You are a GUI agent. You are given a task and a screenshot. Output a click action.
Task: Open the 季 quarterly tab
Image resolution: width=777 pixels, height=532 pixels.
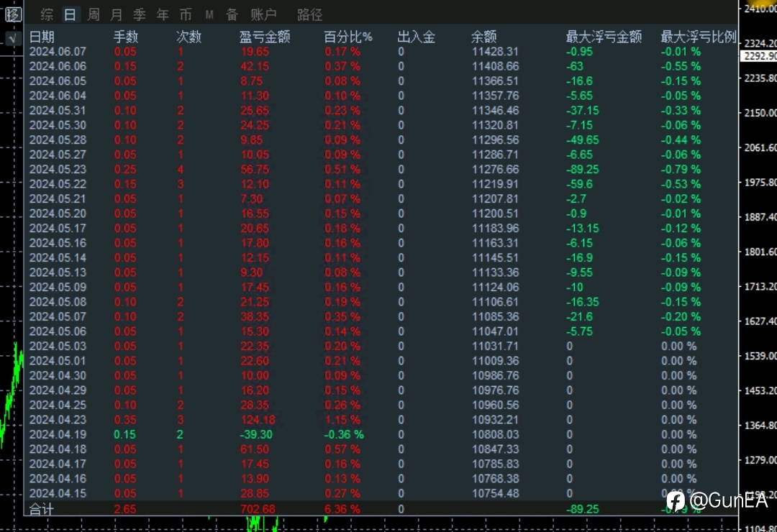[x=140, y=14]
